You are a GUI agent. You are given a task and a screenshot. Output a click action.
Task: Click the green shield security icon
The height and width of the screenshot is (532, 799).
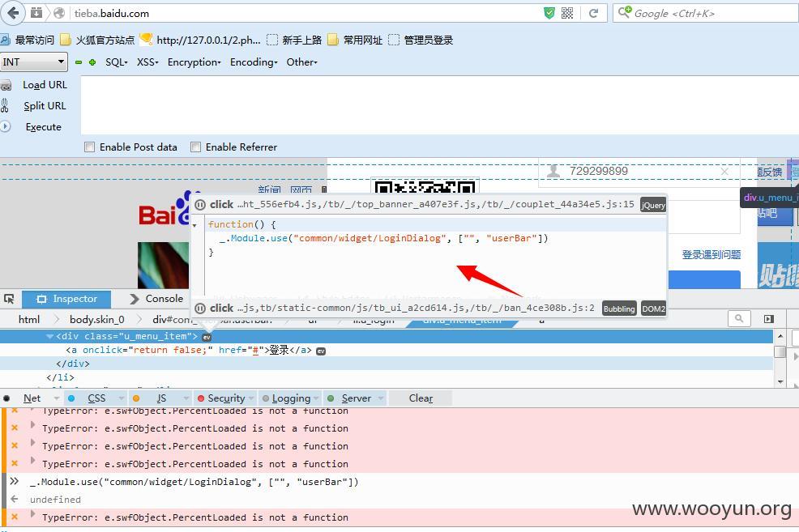click(x=549, y=13)
